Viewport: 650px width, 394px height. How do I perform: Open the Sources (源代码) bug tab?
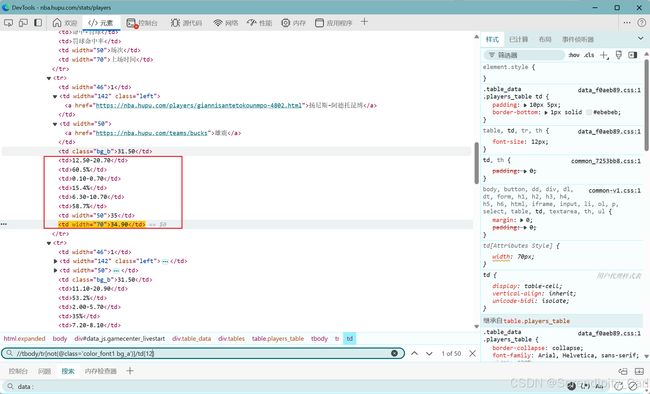tap(186, 23)
